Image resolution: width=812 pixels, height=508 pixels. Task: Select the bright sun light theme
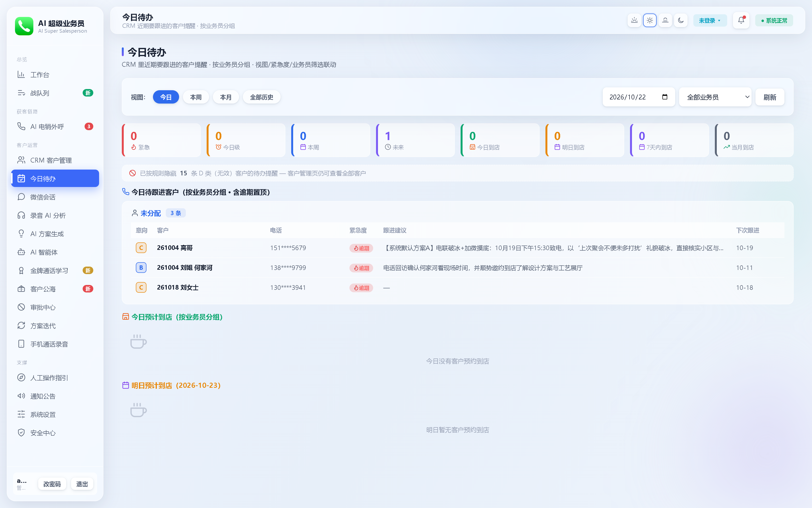point(650,20)
